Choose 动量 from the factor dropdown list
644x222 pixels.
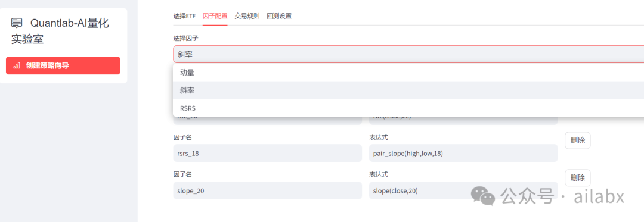click(408, 73)
